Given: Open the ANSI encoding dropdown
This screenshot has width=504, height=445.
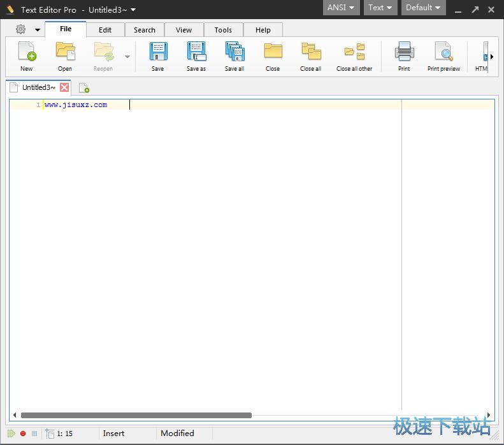Looking at the screenshot, I should [341, 8].
